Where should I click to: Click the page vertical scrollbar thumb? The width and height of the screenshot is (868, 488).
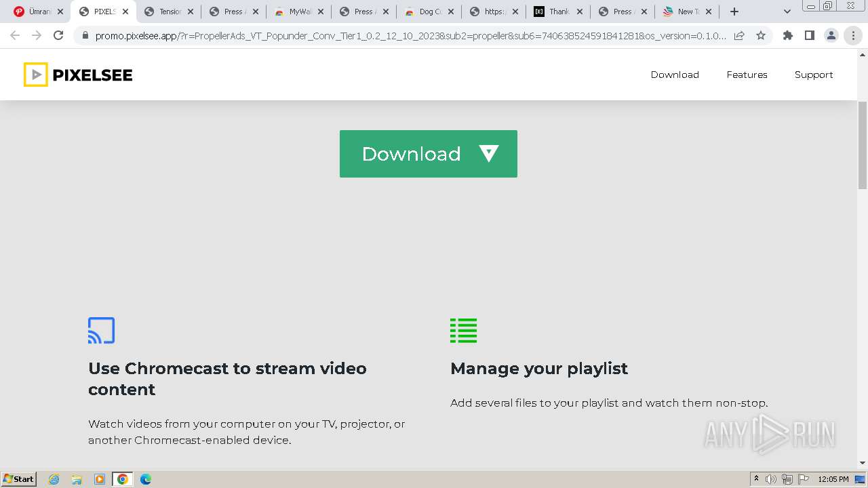coord(863,146)
